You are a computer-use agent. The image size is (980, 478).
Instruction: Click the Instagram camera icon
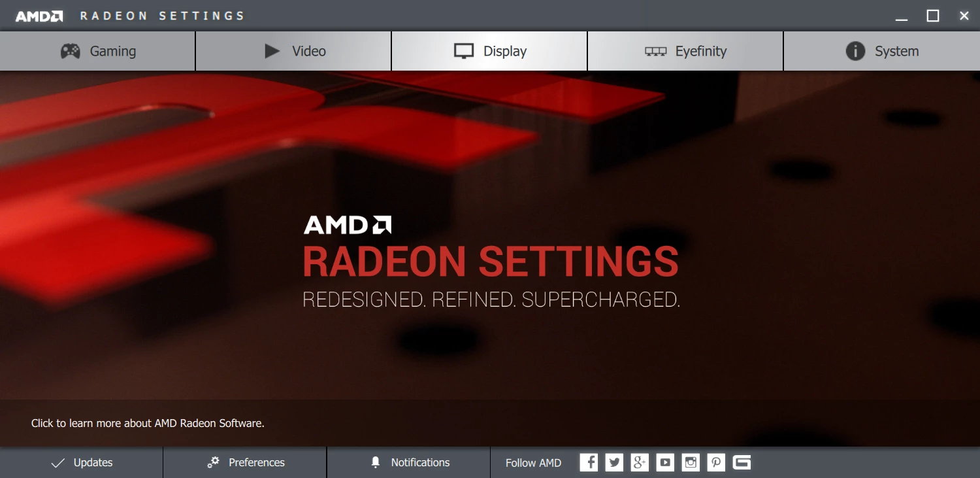pos(691,462)
